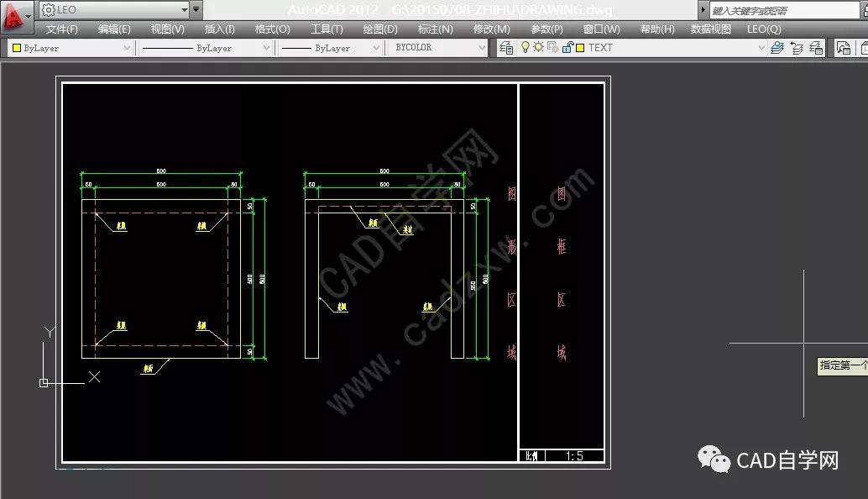Click the arrow beside the search field
Viewport: 868px width, 499px height.
(x=703, y=10)
